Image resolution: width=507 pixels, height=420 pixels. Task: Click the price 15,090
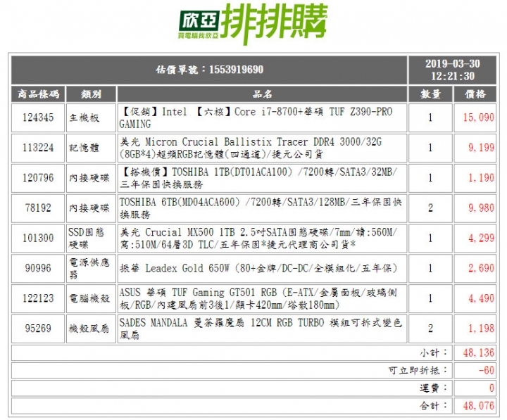[x=478, y=117]
